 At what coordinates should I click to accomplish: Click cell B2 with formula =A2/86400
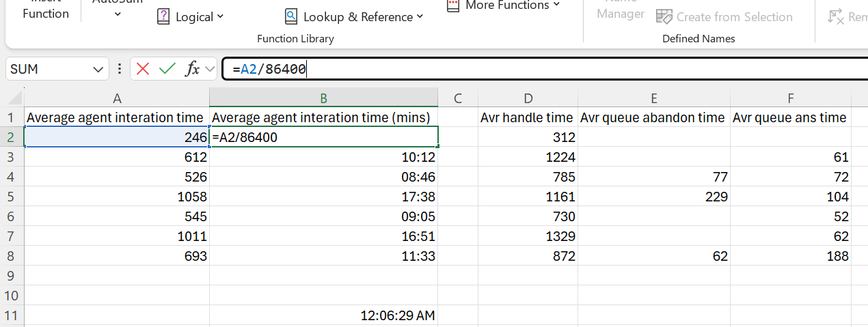324,137
